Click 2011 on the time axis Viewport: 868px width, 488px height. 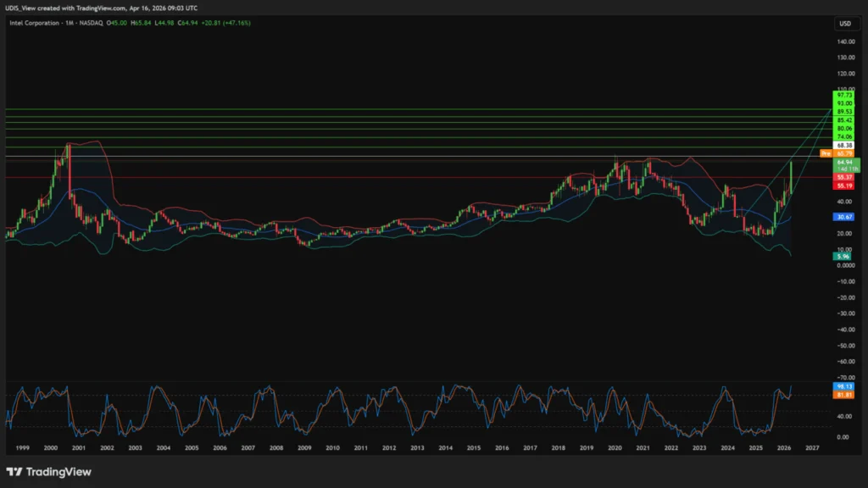tap(361, 447)
